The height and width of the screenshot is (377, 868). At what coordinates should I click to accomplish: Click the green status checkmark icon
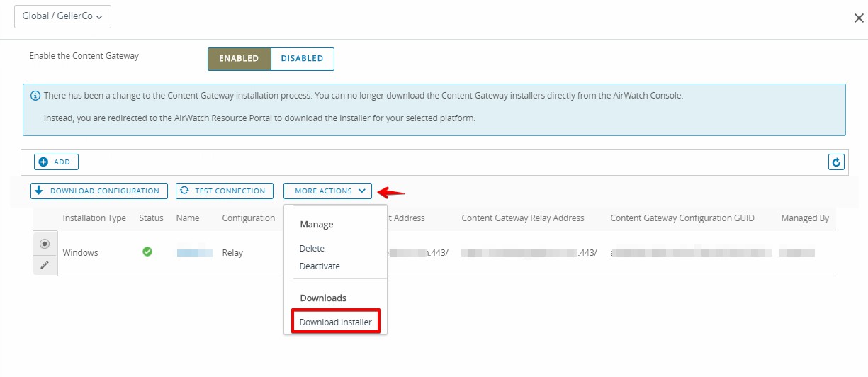[x=147, y=252]
